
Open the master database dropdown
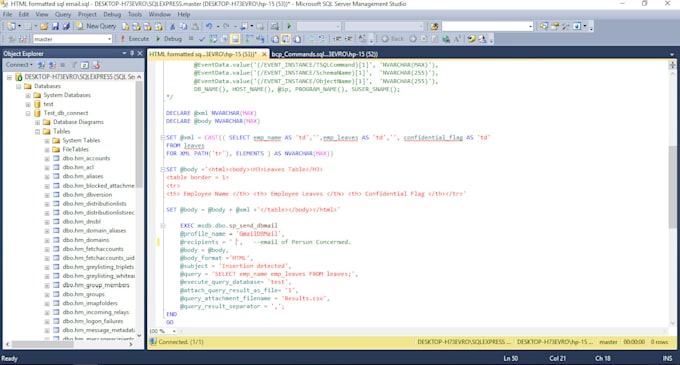pyautogui.click(x=109, y=39)
